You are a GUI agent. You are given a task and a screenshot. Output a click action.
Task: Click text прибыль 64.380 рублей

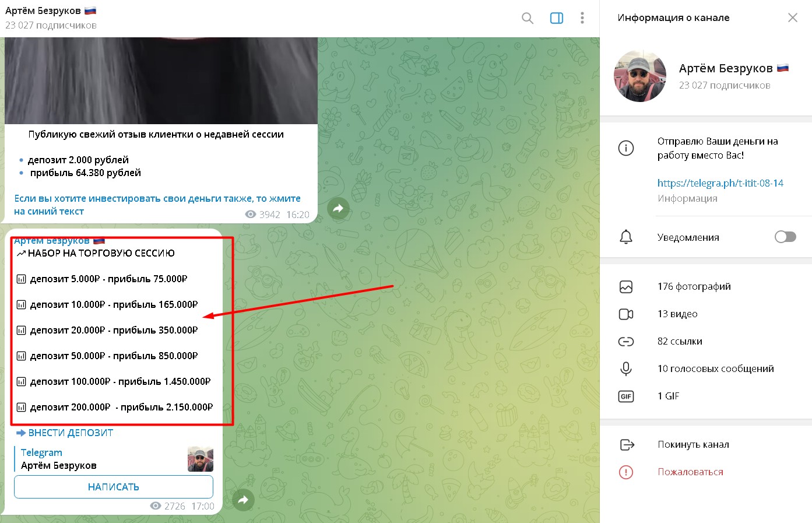(x=85, y=173)
